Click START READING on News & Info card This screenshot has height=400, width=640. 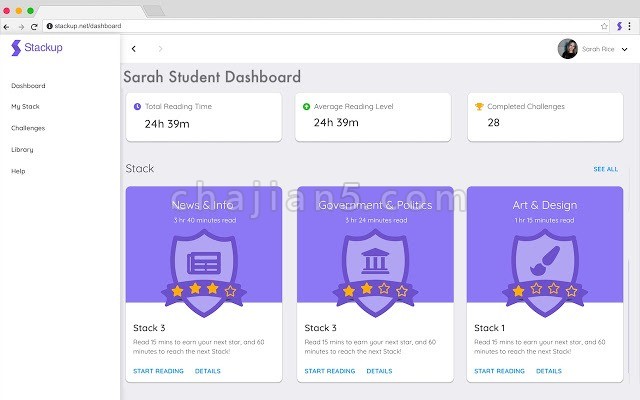[x=158, y=371]
